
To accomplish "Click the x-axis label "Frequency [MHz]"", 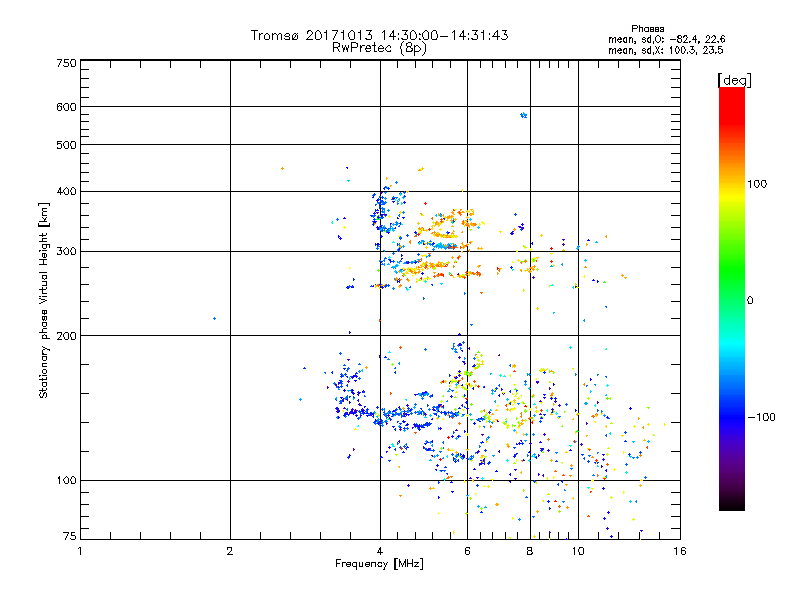I will click(x=379, y=564).
